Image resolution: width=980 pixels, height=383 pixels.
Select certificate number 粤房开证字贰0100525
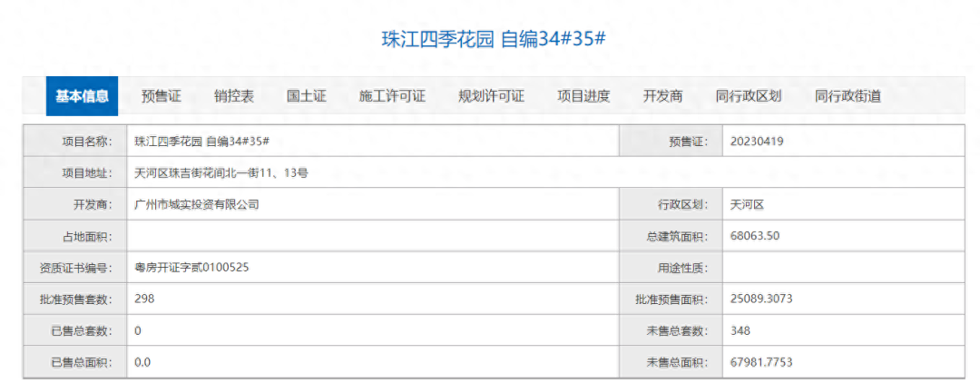point(191,268)
